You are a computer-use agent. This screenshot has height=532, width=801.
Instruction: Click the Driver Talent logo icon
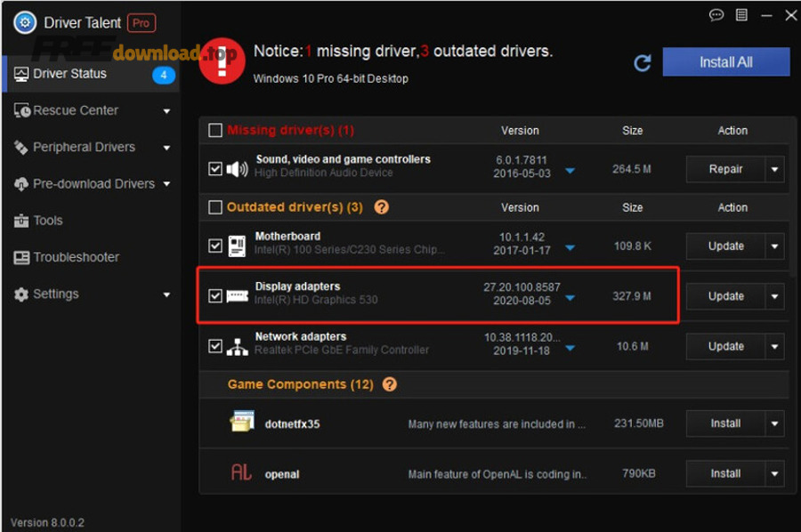25,22
